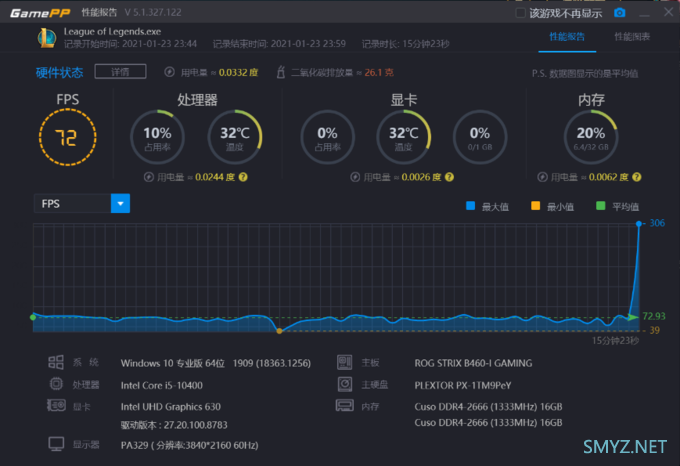The height and width of the screenshot is (466, 680).
Task: Click the graphics card power usage icon
Action: pyautogui.click(x=355, y=177)
